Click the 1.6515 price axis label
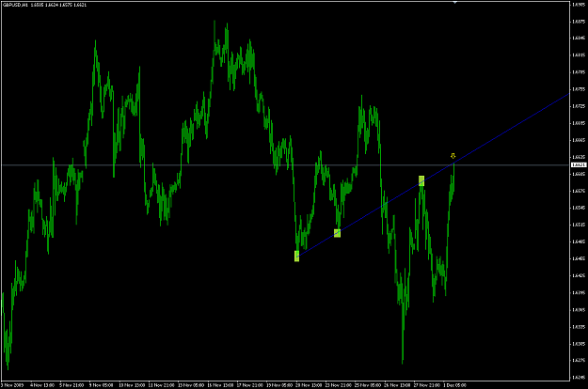The width and height of the screenshot is (588, 389). (579, 225)
